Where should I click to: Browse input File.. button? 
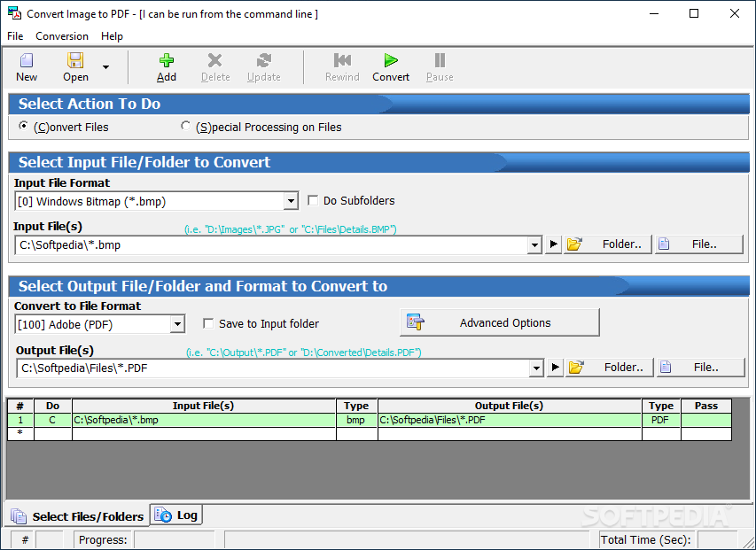[x=699, y=244]
